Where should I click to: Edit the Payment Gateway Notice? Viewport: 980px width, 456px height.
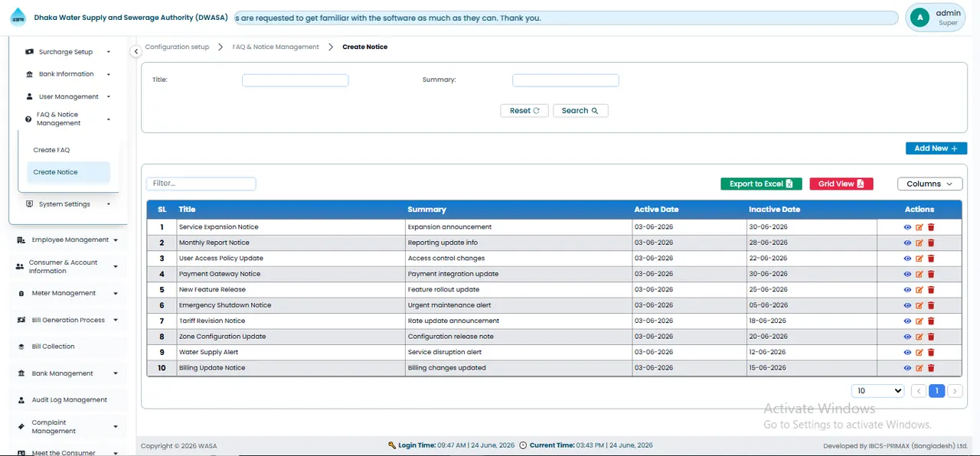point(920,274)
